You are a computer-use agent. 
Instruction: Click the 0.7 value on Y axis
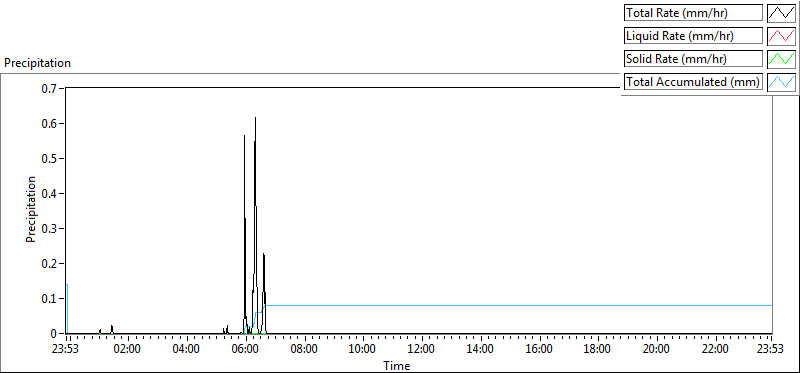51,88
